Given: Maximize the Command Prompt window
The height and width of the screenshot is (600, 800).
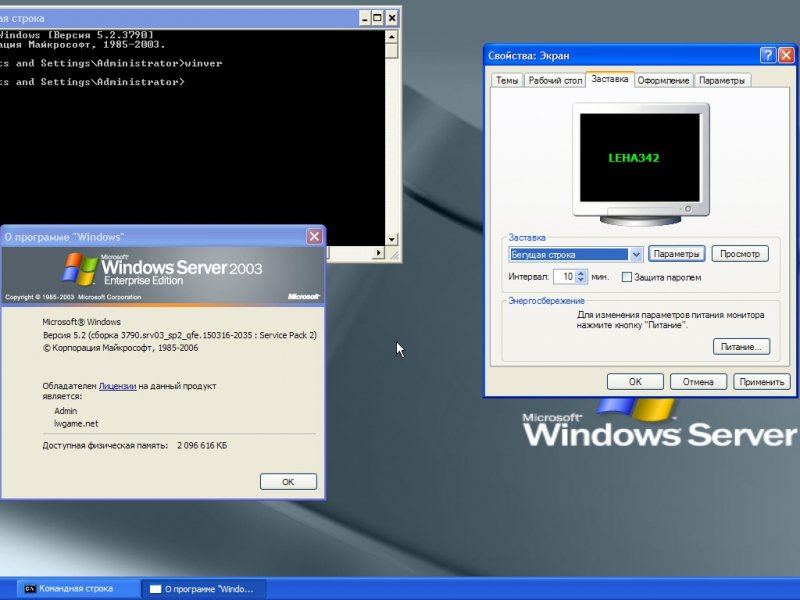Looking at the screenshot, I should click(378, 19).
